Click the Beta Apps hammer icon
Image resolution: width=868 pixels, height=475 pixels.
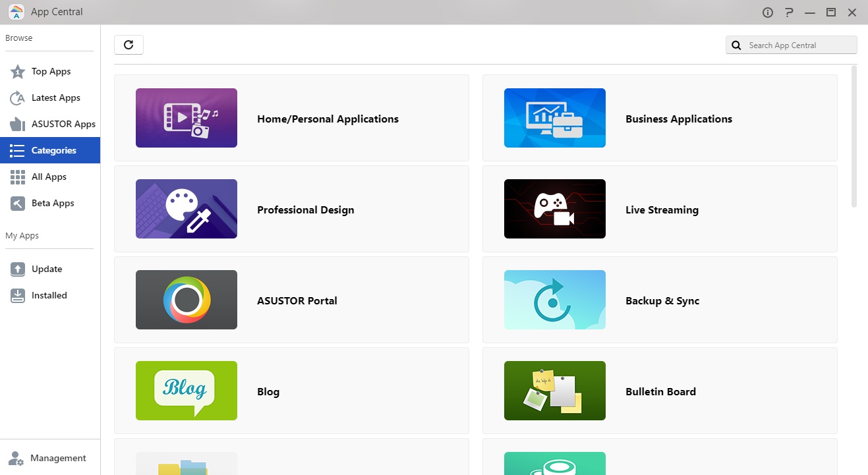(18, 204)
